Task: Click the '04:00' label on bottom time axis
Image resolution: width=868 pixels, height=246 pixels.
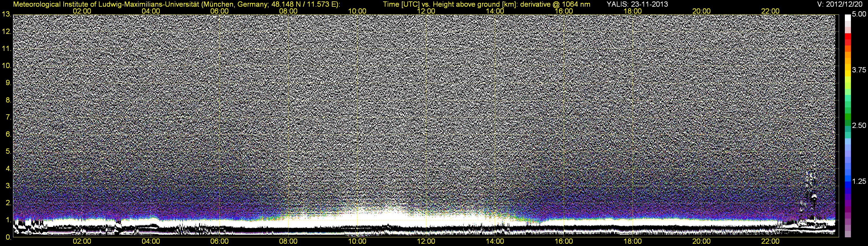Action: [151, 242]
